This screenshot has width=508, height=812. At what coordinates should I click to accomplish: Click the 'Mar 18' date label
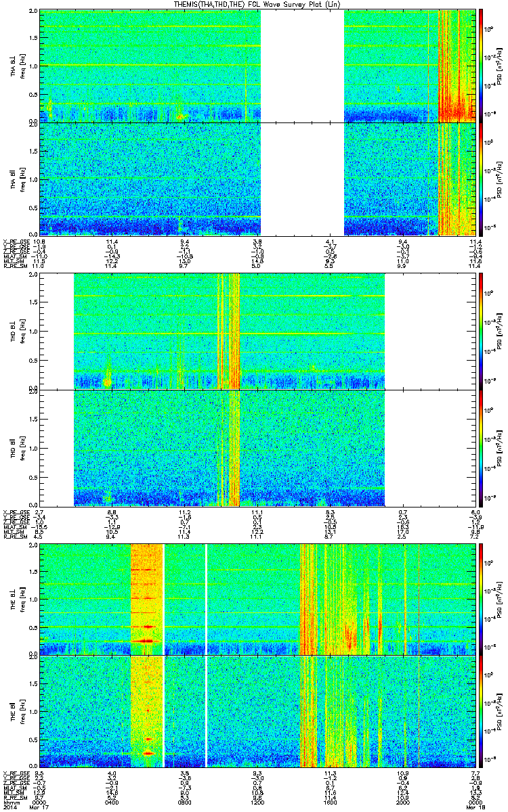point(475,808)
